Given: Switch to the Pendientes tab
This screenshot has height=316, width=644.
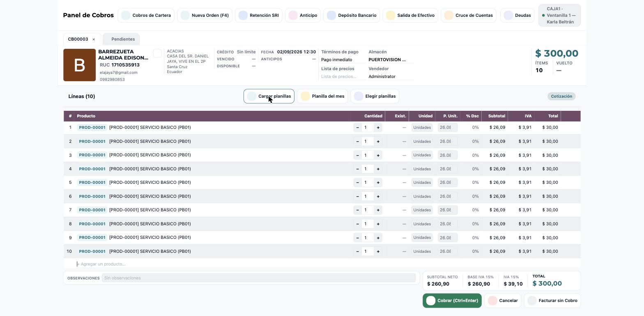Looking at the screenshot, I should pyautogui.click(x=121, y=39).
